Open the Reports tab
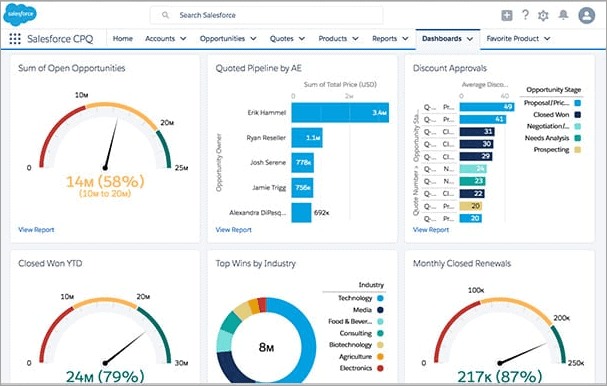Image resolution: width=607 pixels, height=386 pixels. pyautogui.click(x=384, y=39)
